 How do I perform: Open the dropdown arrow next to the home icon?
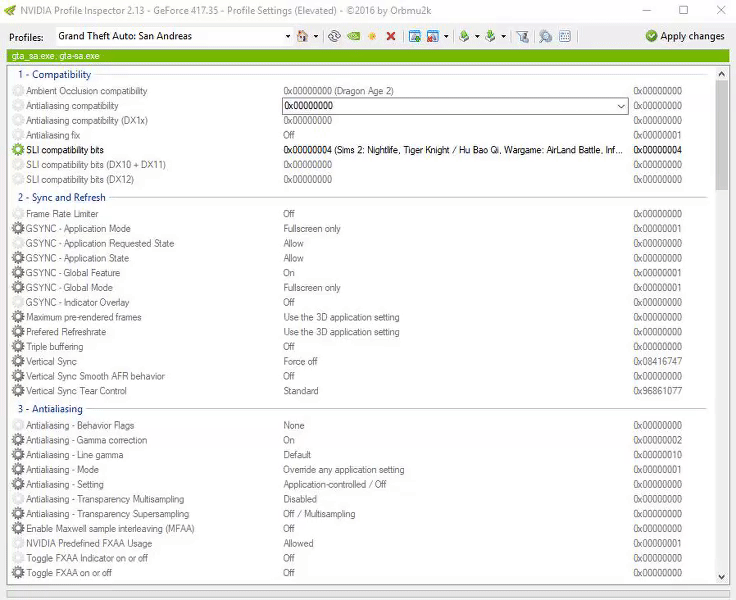[316, 36]
